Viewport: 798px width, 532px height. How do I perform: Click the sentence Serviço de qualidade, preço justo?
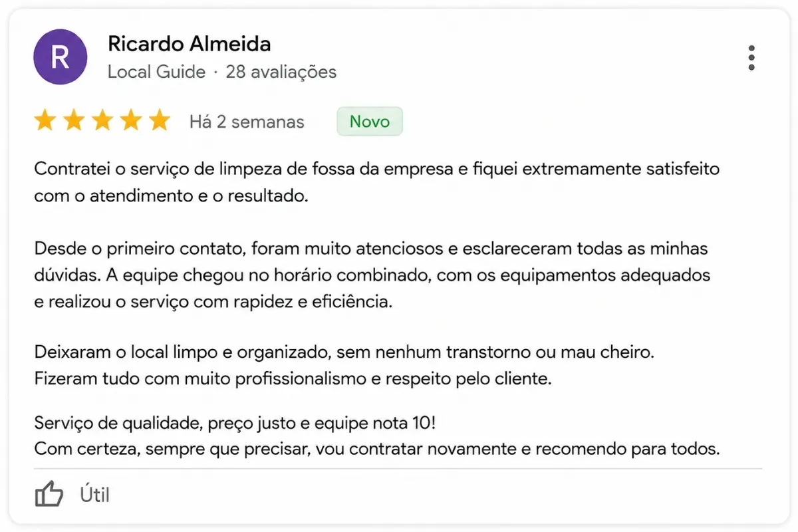pyautogui.click(x=236, y=422)
